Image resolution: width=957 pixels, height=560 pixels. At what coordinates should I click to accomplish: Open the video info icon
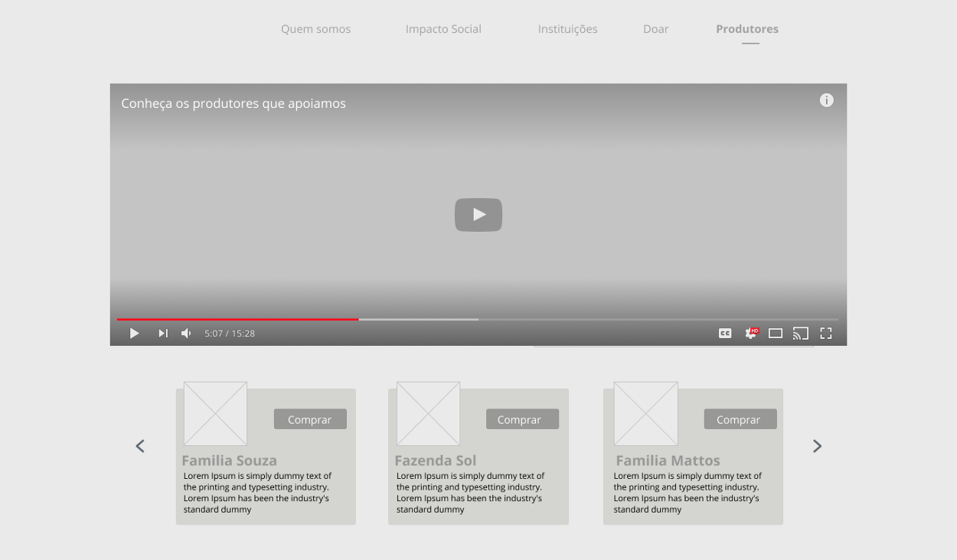coord(826,100)
